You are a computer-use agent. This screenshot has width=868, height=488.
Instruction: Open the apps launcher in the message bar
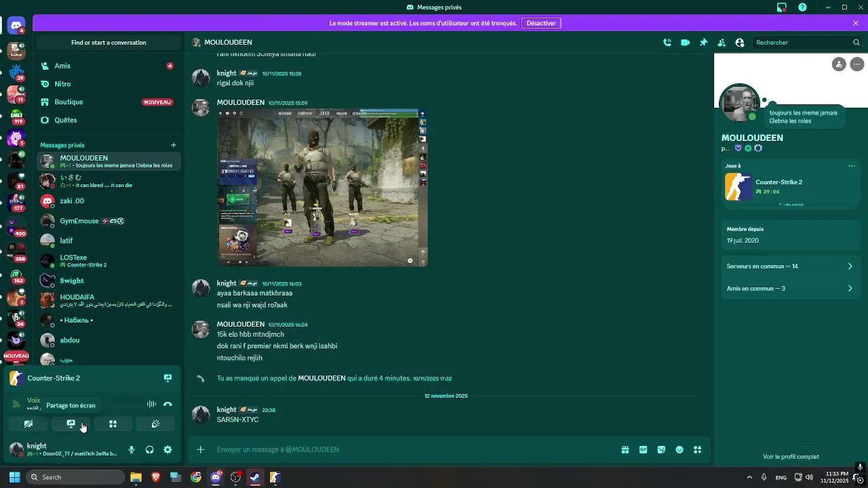(697, 449)
